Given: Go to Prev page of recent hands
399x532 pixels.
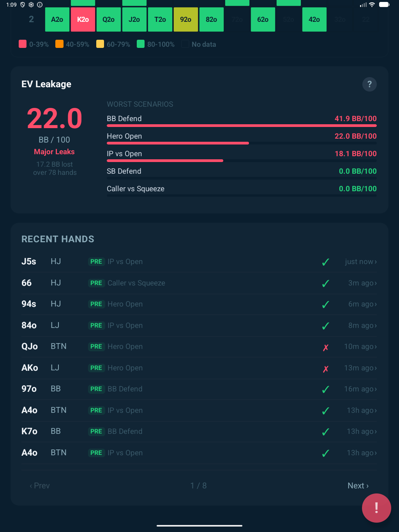Looking at the screenshot, I should point(40,486).
